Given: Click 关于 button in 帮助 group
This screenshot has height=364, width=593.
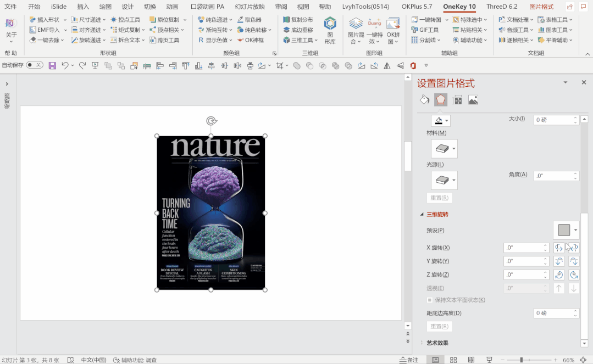Looking at the screenshot, I should click(12, 30).
